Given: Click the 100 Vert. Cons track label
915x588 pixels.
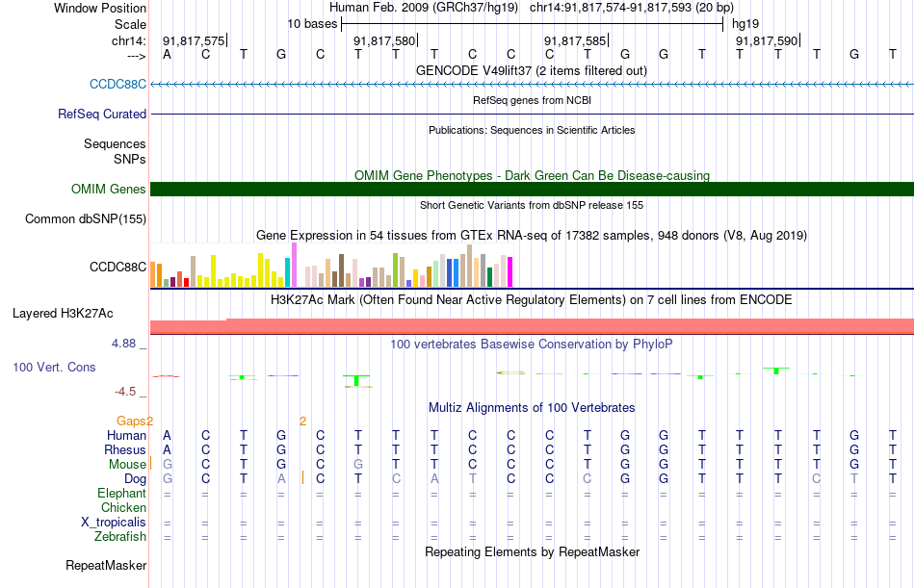Looking at the screenshot, I should pyautogui.click(x=54, y=367).
